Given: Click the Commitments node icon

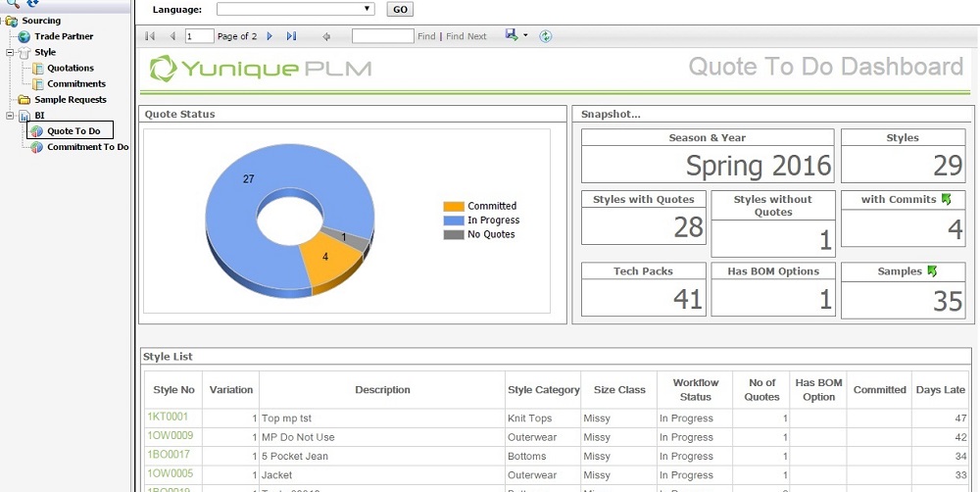Looking at the screenshot, I should point(37,83).
